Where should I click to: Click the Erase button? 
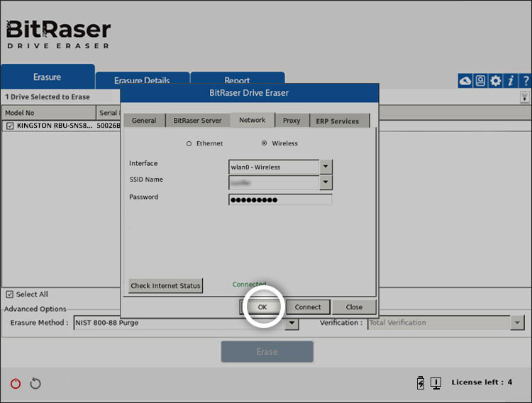click(267, 352)
